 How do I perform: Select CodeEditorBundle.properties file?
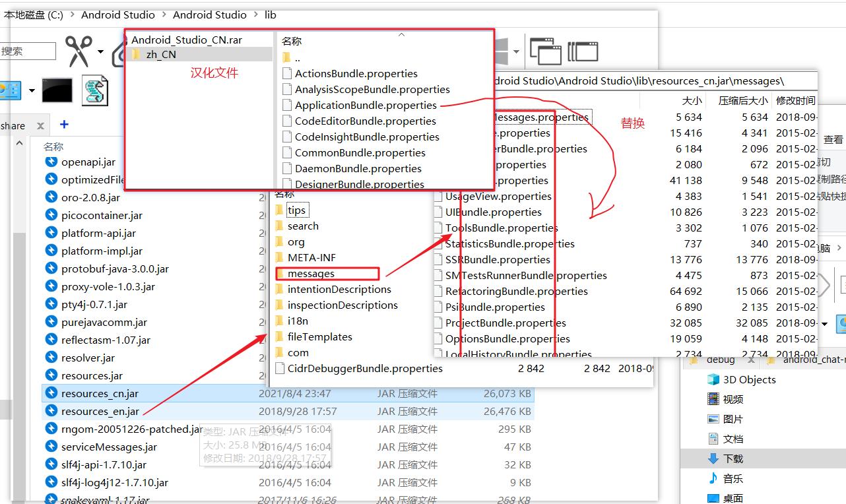[359, 121]
